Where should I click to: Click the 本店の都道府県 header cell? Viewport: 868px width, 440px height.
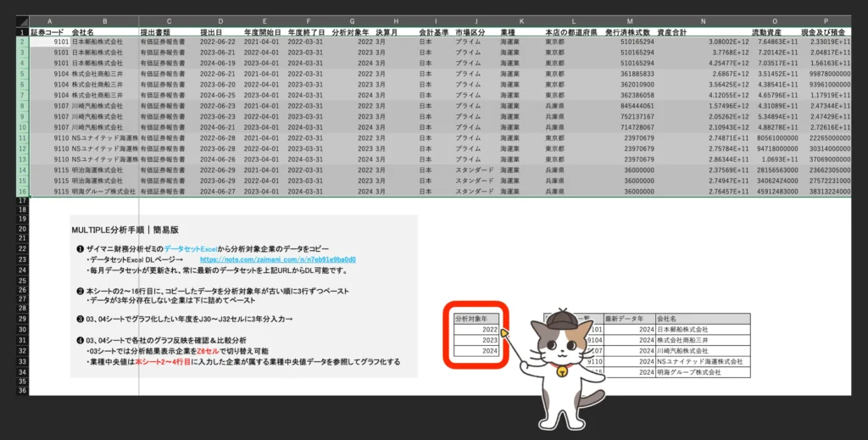tap(574, 33)
